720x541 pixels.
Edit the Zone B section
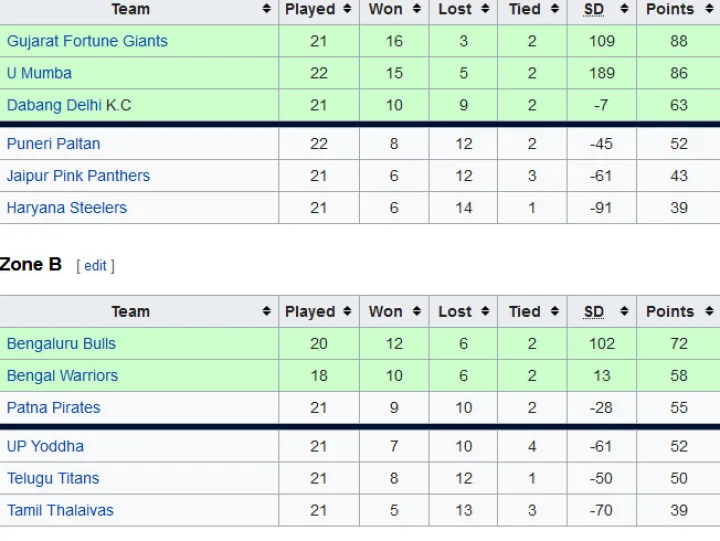point(95,266)
